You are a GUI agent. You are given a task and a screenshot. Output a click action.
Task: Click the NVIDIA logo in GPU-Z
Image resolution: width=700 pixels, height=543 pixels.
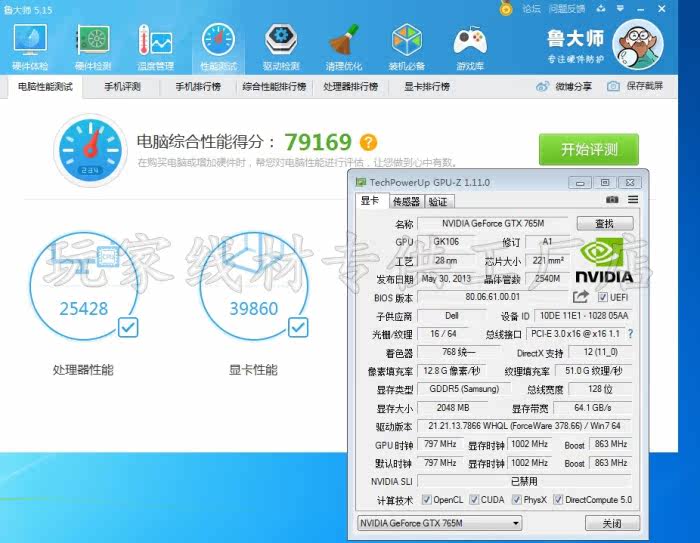604,261
